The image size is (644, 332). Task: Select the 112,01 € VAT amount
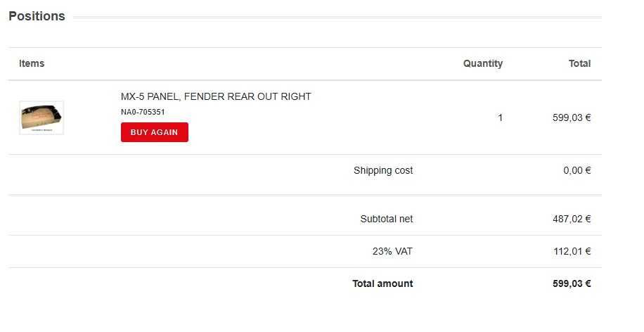click(x=571, y=251)
